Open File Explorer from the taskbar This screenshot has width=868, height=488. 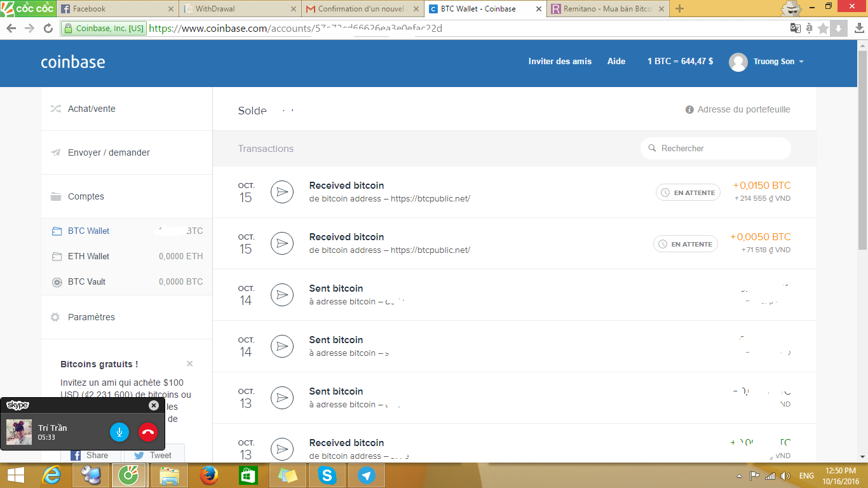169,475
